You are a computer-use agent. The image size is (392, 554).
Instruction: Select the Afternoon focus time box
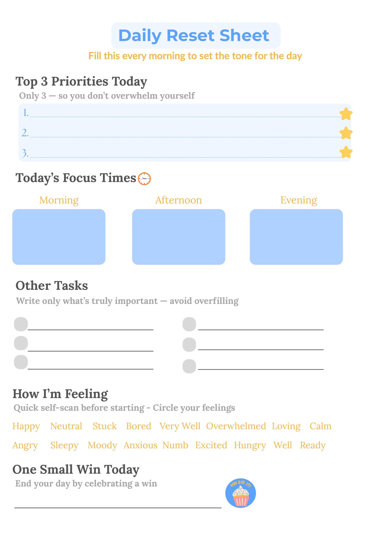point(178,237)
